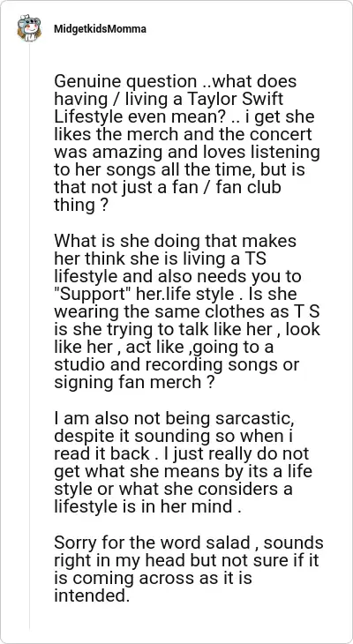This screenshot has height=644, width=353.
Task: Click the Reddit snoo avatar icon
Action: tap(29, 28)
